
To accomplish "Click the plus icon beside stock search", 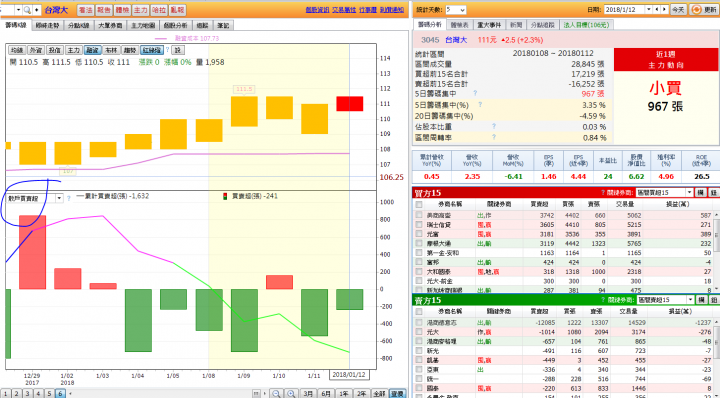I will 36,10.
